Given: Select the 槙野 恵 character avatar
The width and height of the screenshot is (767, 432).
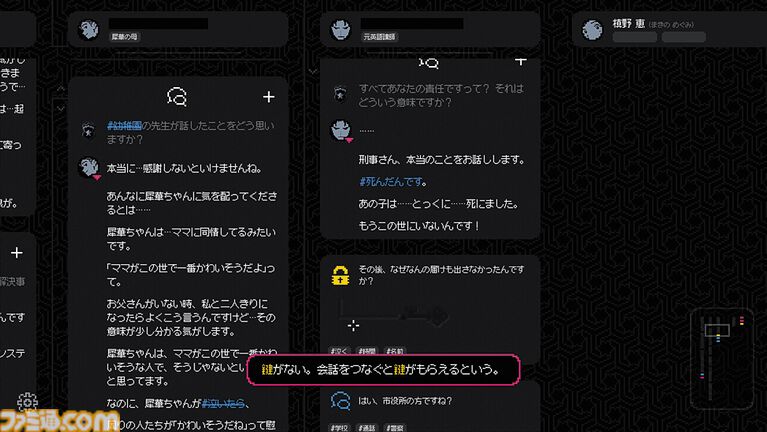Looking at the screenshot, I should [592, 29].
